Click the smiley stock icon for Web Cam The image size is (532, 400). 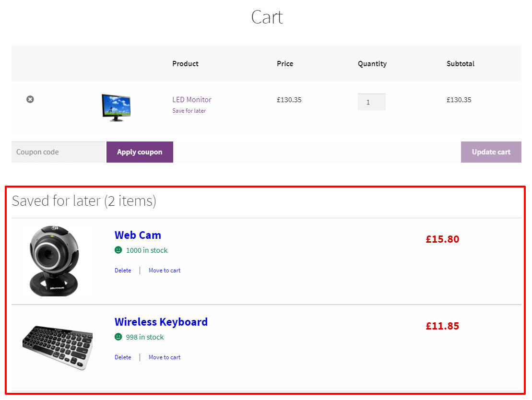pyautogui.click(x=118, y=250)
